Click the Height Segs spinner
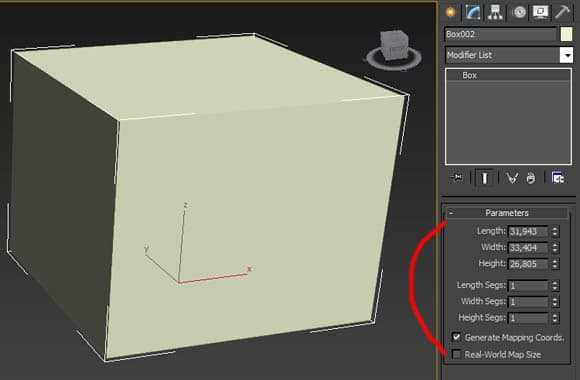 555,318
